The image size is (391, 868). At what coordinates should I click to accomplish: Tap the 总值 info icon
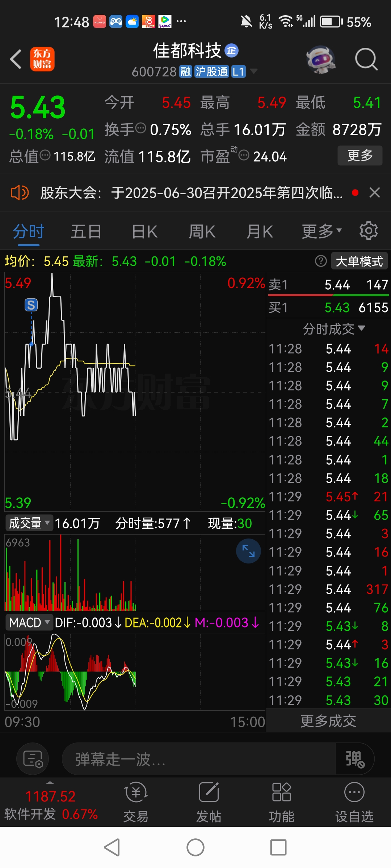(x=45, y=155)
